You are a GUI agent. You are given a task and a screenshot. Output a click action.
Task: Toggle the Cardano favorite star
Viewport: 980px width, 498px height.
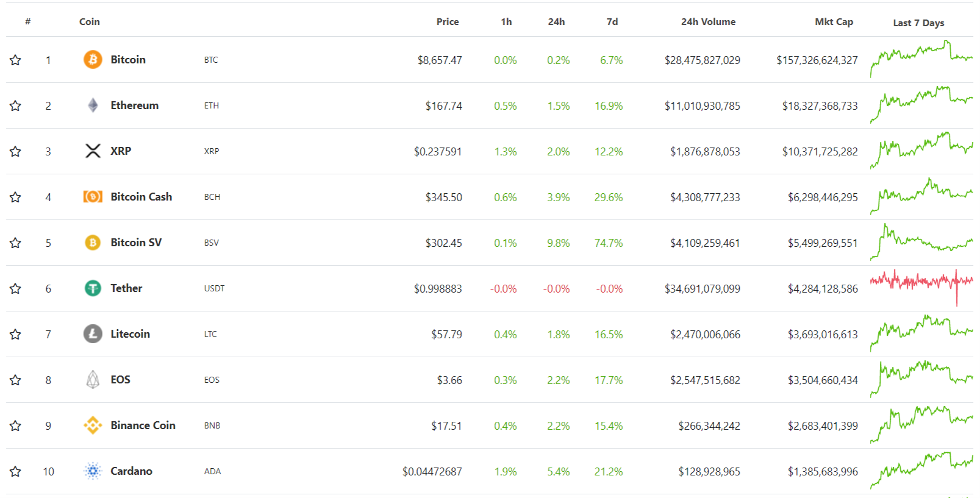pos(15,471)
